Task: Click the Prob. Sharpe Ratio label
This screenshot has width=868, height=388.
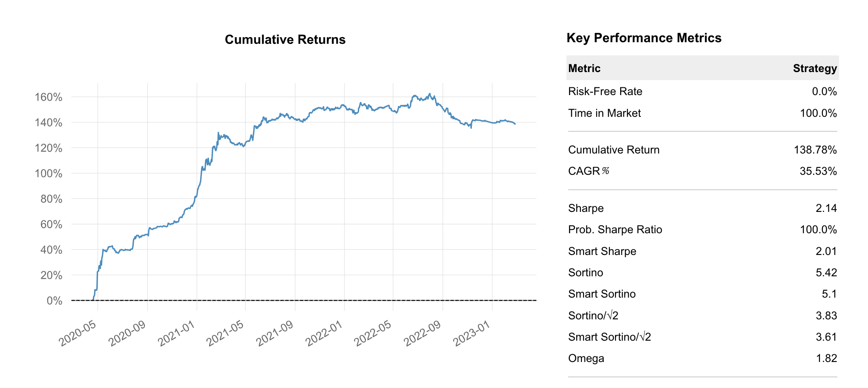Action: click(615, 229)
